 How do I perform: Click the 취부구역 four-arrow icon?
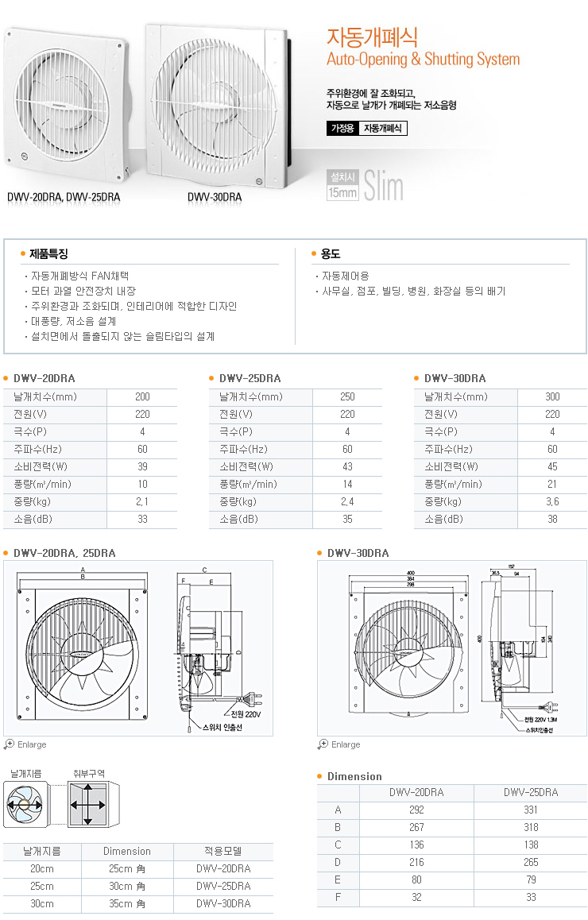click(x=88, y=805)
